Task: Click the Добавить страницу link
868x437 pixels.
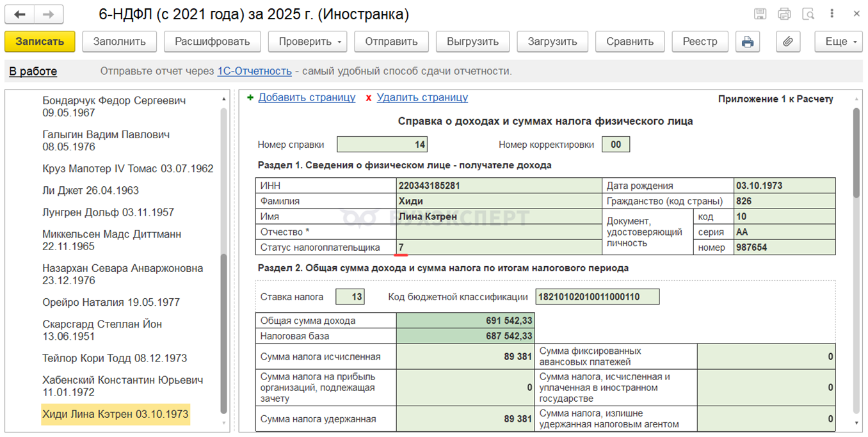Action: point(307,97)
